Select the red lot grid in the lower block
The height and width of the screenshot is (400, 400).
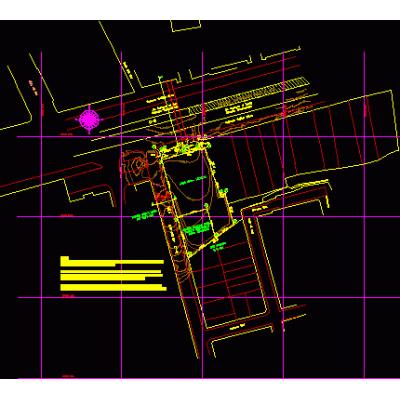tap(227, 283)
